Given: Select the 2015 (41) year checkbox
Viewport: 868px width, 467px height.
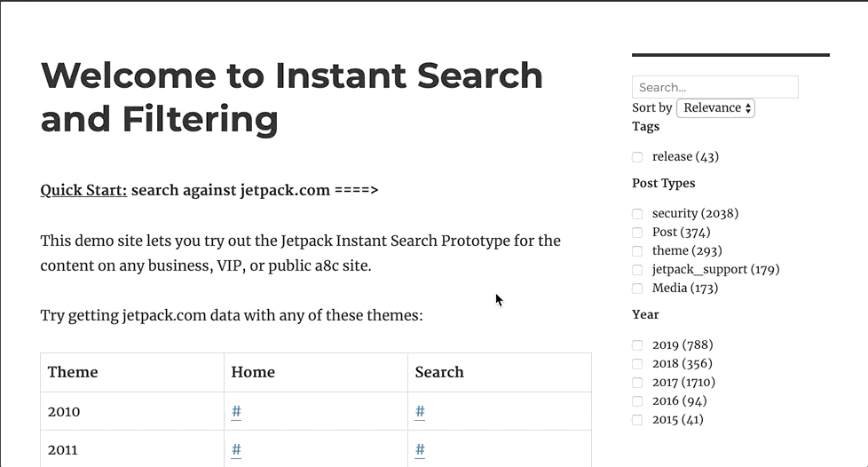Looking at the screenshot, I should coord(637,420).
